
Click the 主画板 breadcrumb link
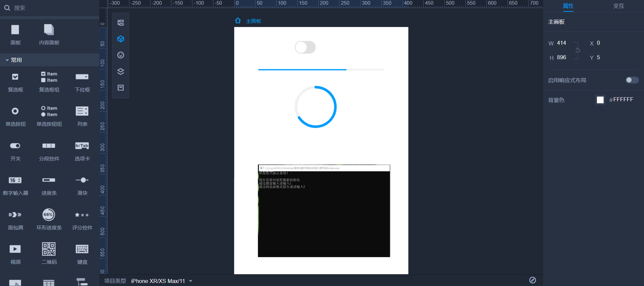click(254, 21)
